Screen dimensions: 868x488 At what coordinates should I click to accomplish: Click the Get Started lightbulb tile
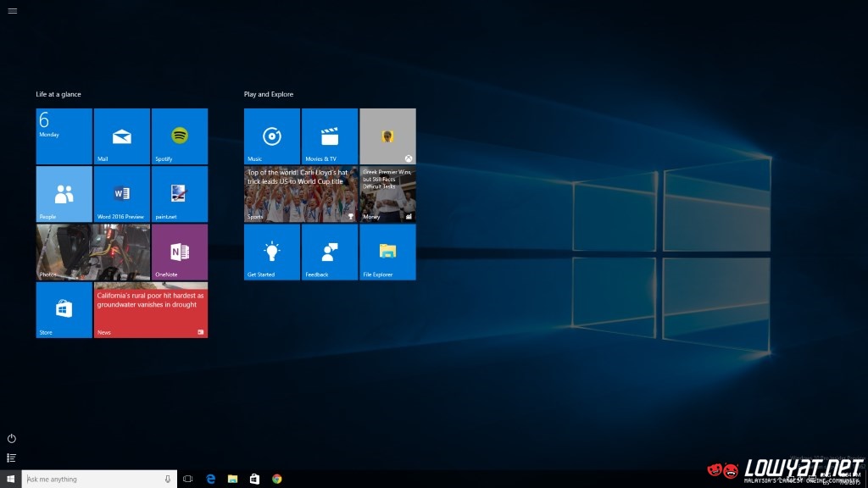271,252
